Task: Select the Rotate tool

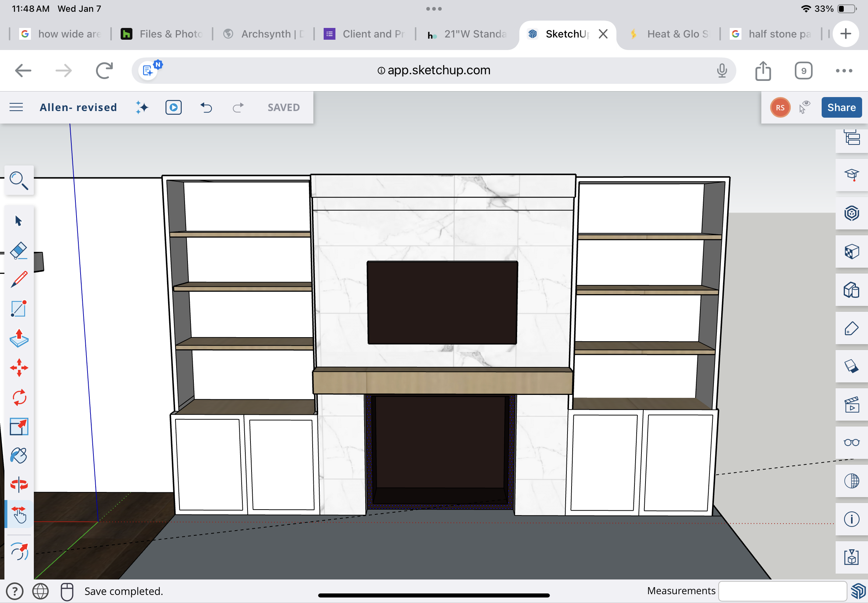Action: pyautogui.click(x=18, y=397)
